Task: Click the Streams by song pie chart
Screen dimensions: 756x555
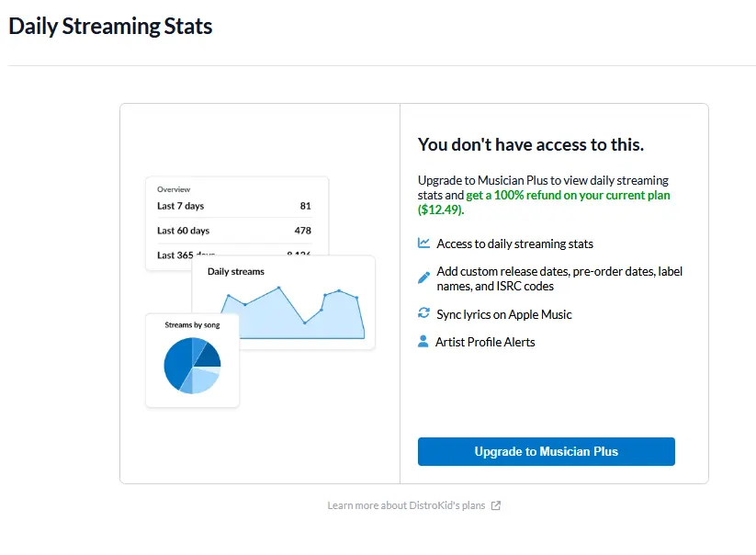Action: pos(192,366)
